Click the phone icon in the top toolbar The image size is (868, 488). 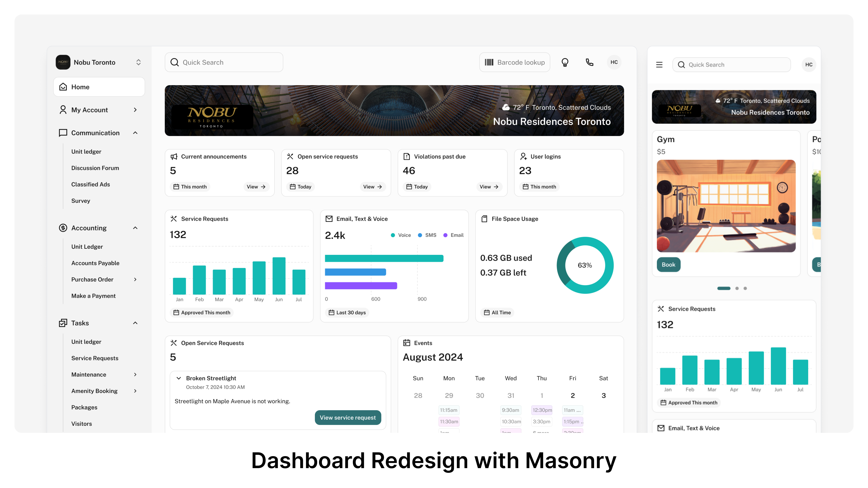pyautogui.click(x=589, y=62)
